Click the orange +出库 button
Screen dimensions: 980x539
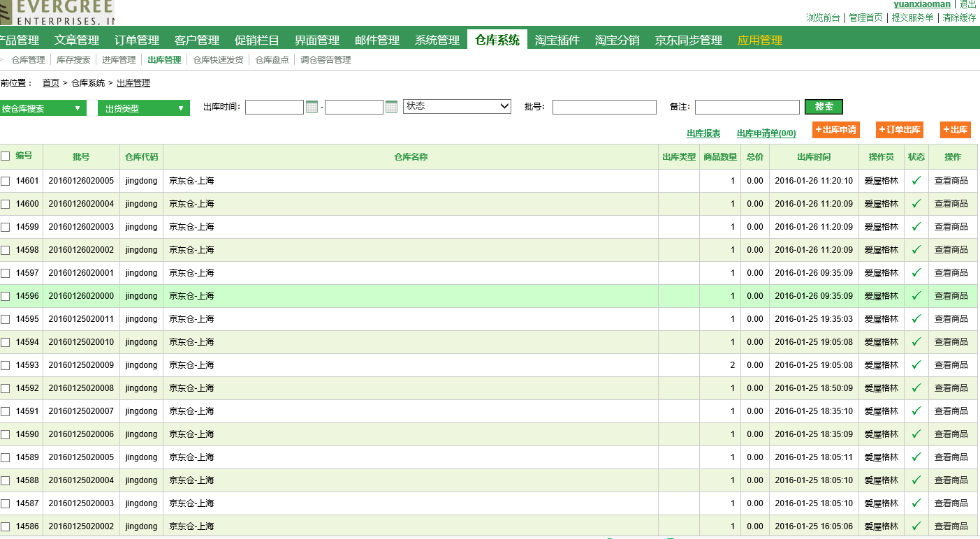tap(955, 130)
